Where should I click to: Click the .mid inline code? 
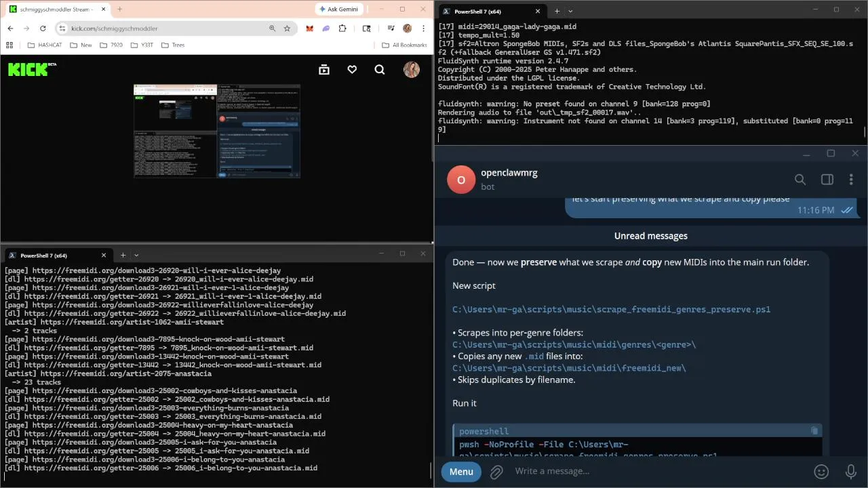(x=535, y=357)
